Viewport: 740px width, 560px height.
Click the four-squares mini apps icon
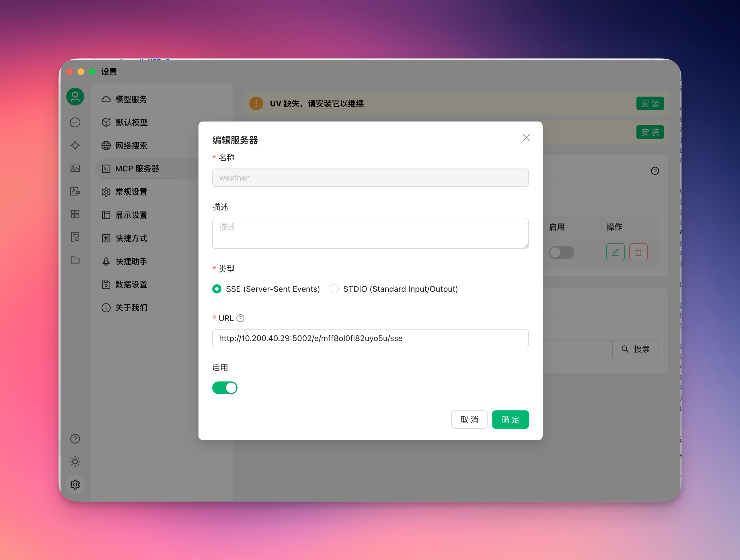point(75,214)
